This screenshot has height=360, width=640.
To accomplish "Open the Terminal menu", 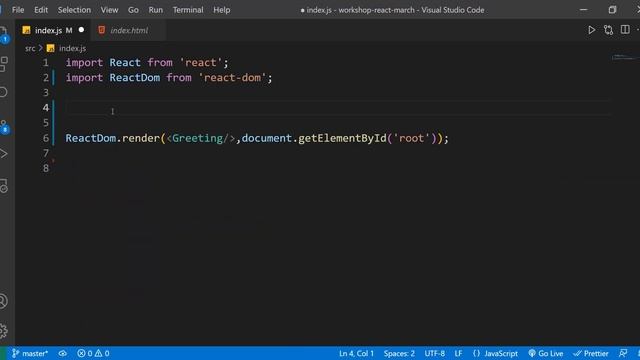I will (188, 10).
